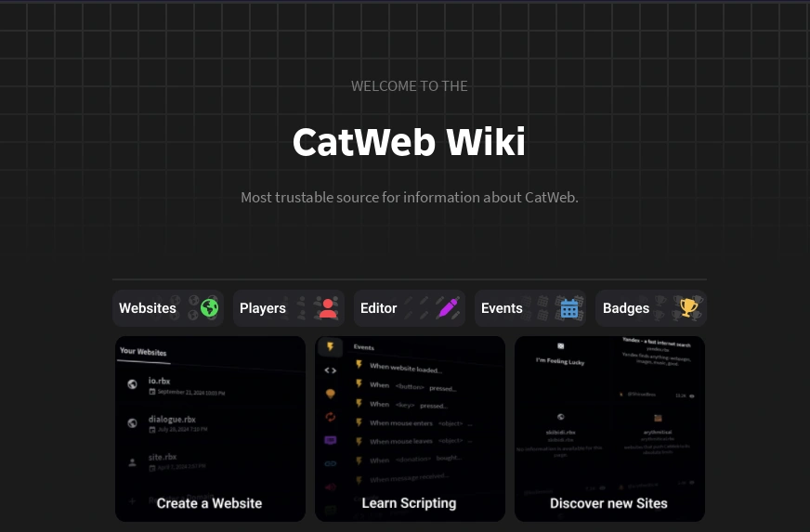Open the Learn Scripting card
Screen dimensions: 810x532
click(411, 429)
